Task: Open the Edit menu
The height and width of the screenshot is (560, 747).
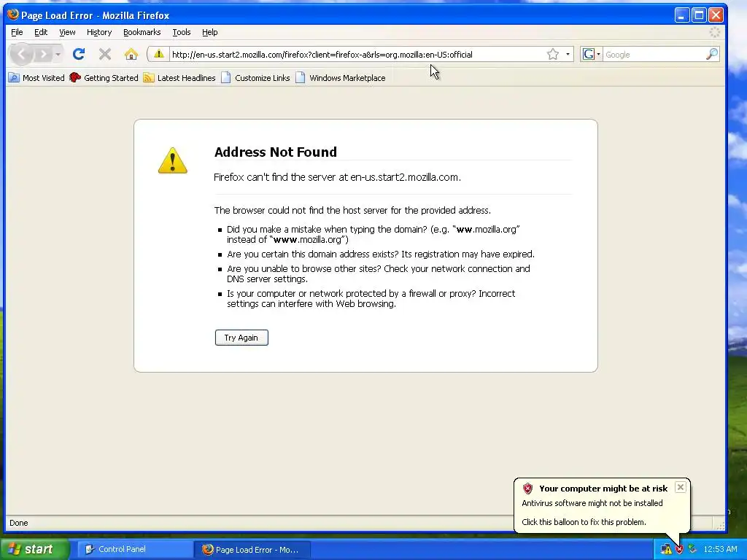Action: coord(41,32)
